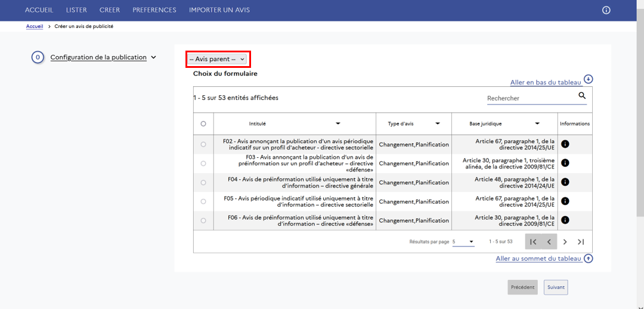Viewport: 644px width, 309px height.
Task: Open the information icon in the top bar
Action: (x=606, y=10)
